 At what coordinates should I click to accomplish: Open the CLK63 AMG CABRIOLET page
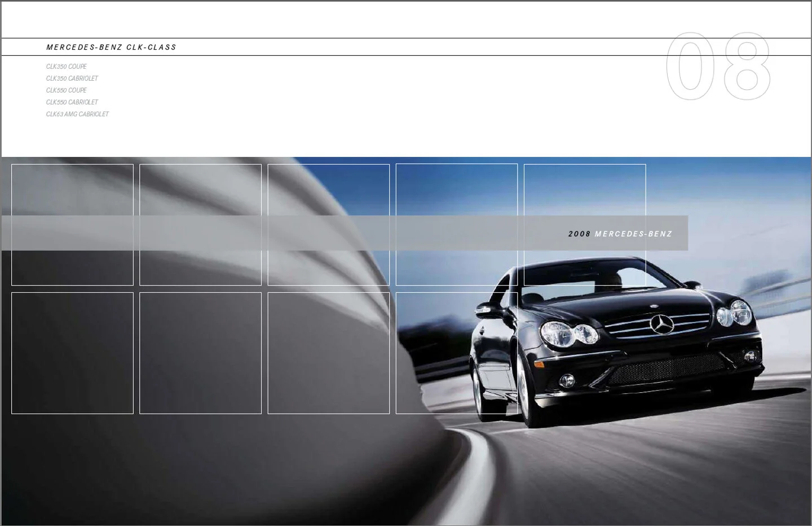(77, 114)
